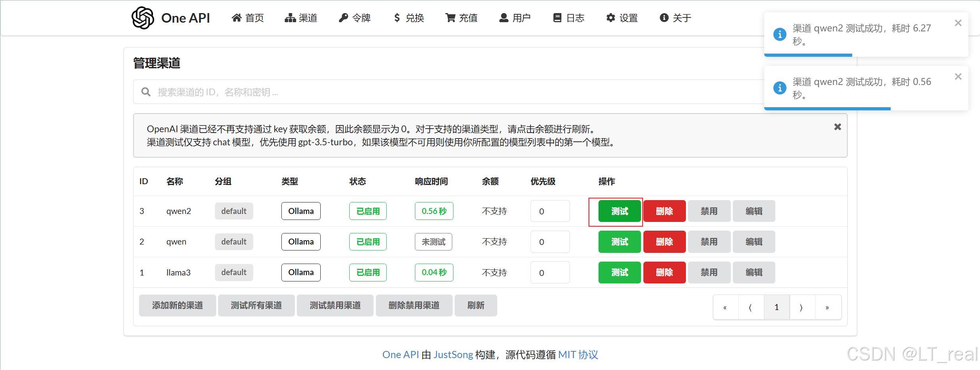The height and width of the screenshot is (370, 980).
Task: Test the qwen2 channel
Action: (620, 211)
